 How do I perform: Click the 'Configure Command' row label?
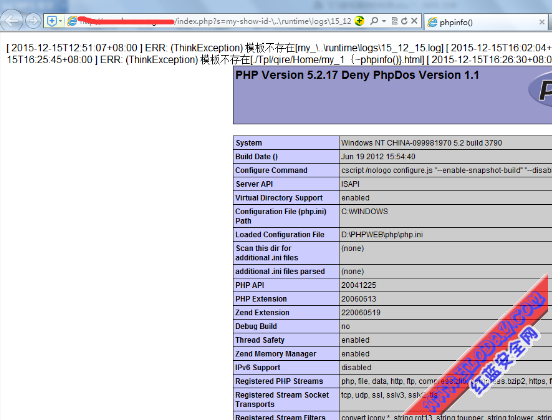(271, 170)
